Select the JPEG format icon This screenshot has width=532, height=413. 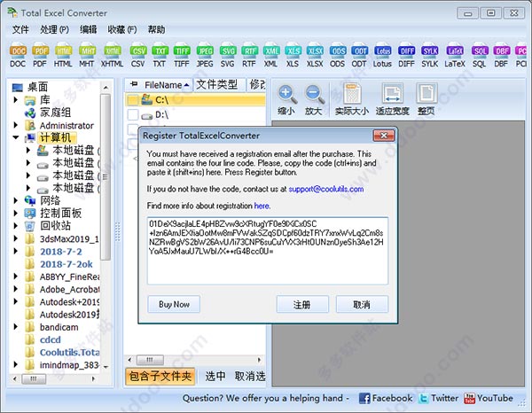[205, 56]
